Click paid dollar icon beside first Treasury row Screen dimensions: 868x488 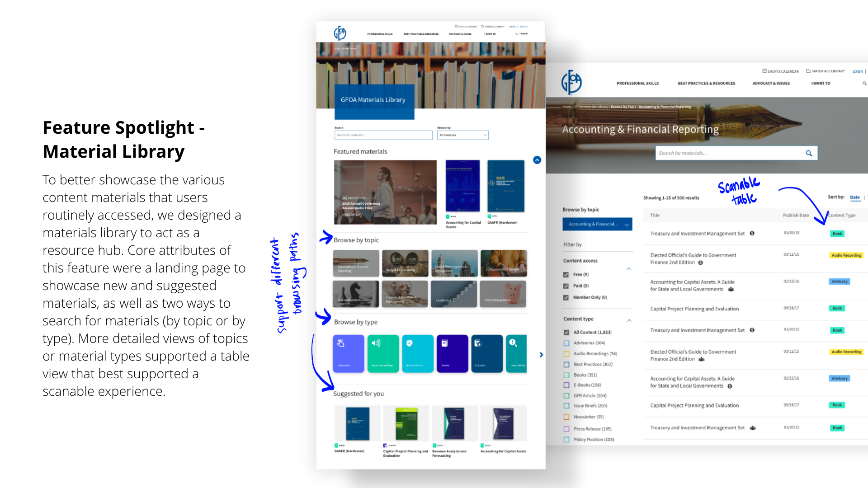click(752, 234)
